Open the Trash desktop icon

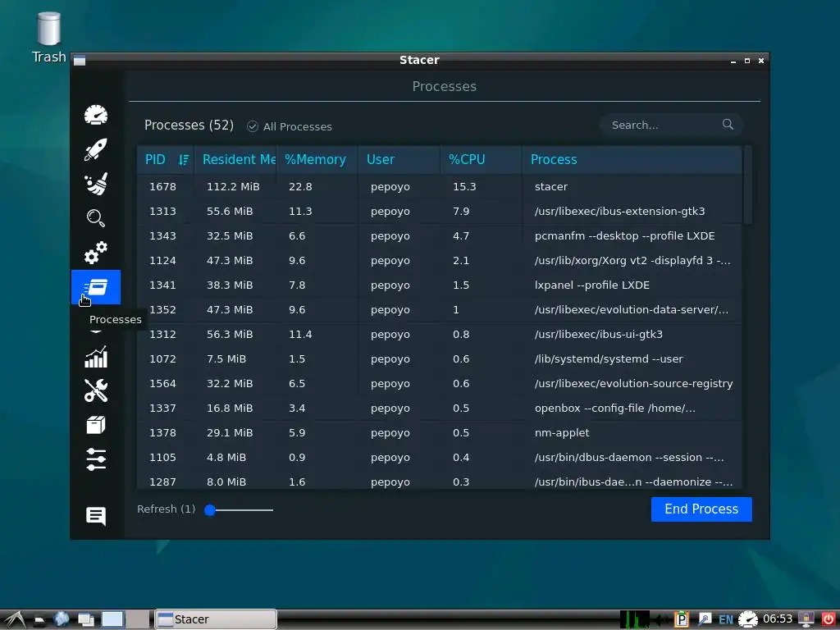(48, 38)
